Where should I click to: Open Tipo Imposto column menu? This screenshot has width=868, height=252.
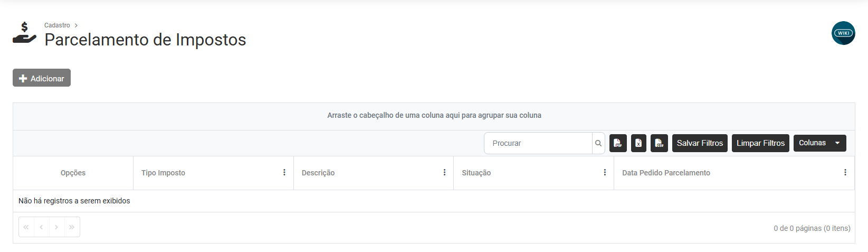tap(284, 173)
